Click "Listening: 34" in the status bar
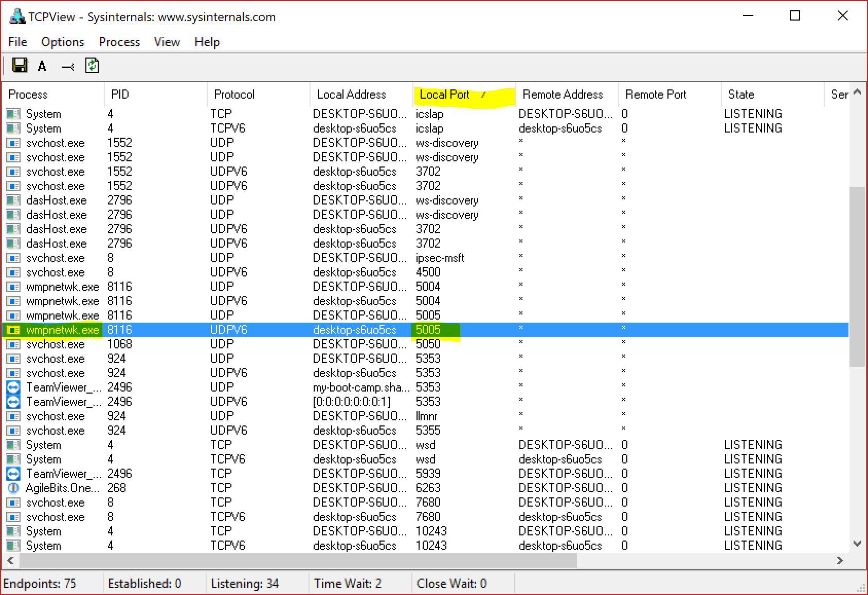Viewport: 868px width, 595px height. click(x=245, y=584)
